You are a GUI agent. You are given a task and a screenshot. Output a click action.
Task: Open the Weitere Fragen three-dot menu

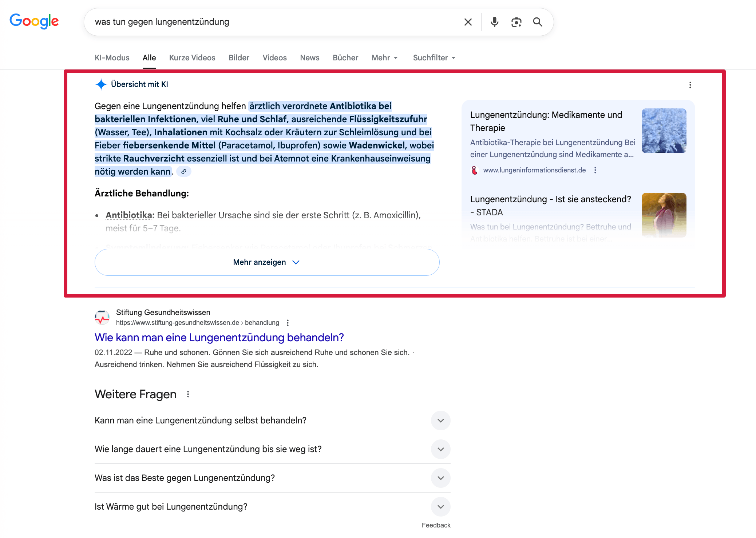click(188, 394)
